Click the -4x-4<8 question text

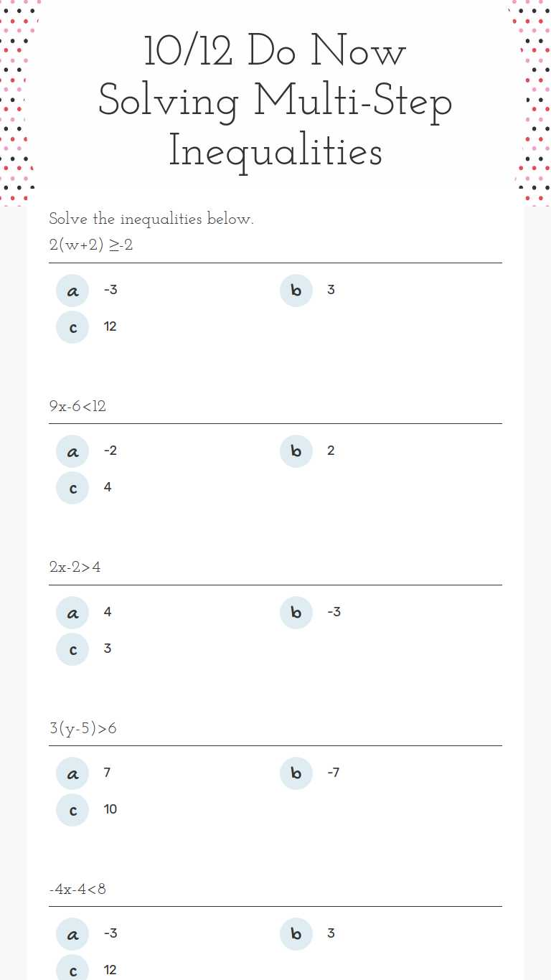pos(77,890)
